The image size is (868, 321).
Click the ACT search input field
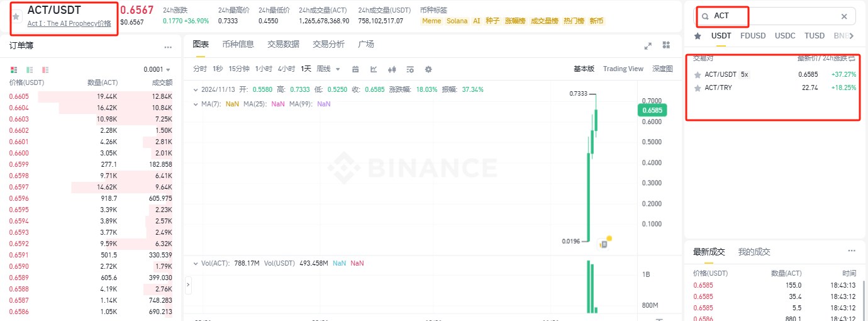click(774, 16)
